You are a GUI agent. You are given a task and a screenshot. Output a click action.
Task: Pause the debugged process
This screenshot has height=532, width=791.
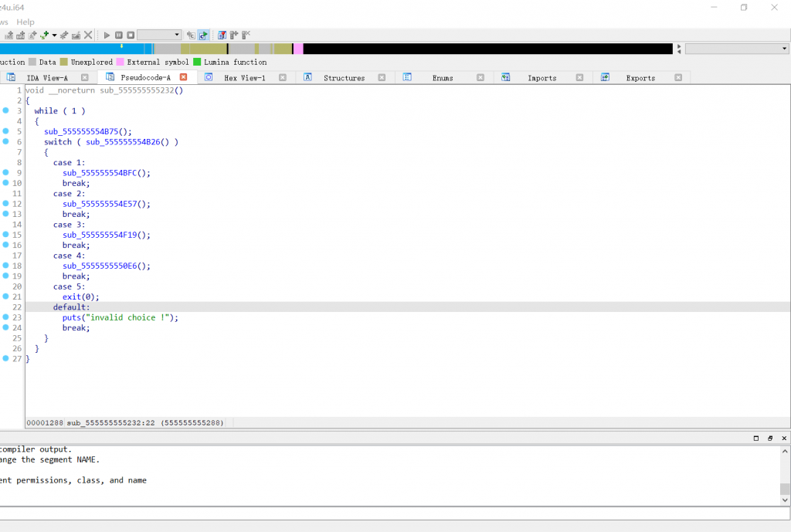click(x=118, y=35)
